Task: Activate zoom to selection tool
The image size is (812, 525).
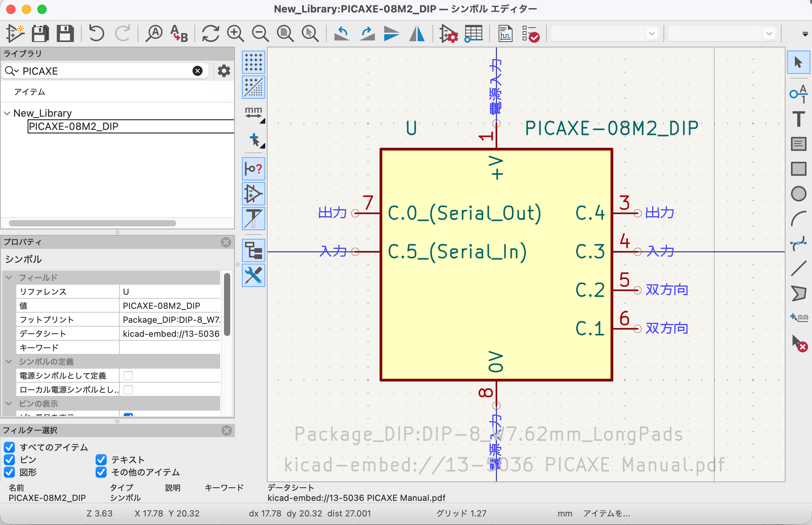Action: coord(310,33)
